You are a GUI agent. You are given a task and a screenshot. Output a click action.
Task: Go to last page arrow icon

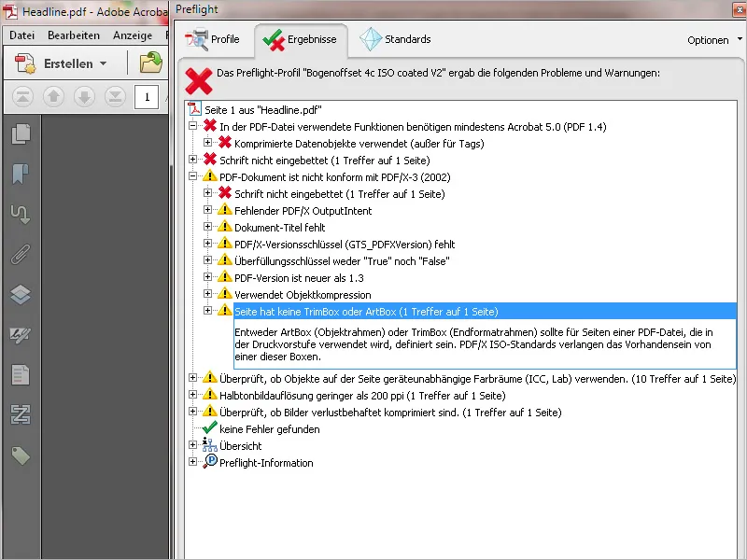115,97
